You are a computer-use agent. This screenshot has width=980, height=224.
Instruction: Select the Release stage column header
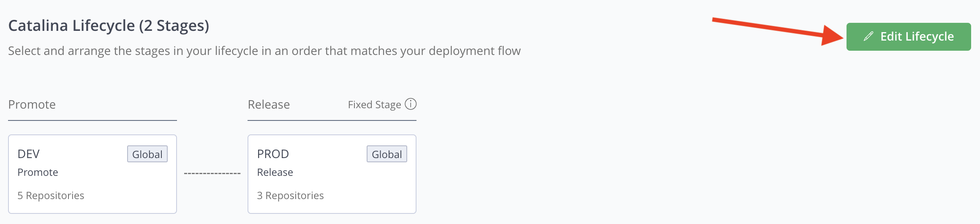tap(269, 105)
